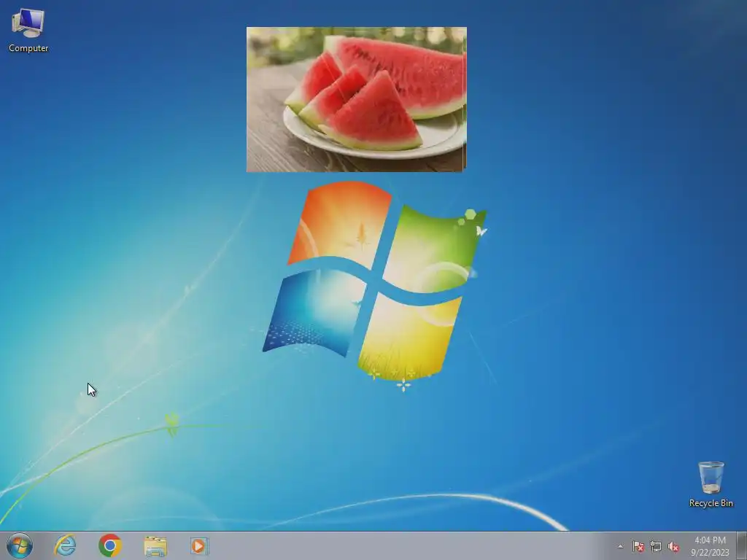
Task: Show hidden system tray icons
Action: (620, 547)
